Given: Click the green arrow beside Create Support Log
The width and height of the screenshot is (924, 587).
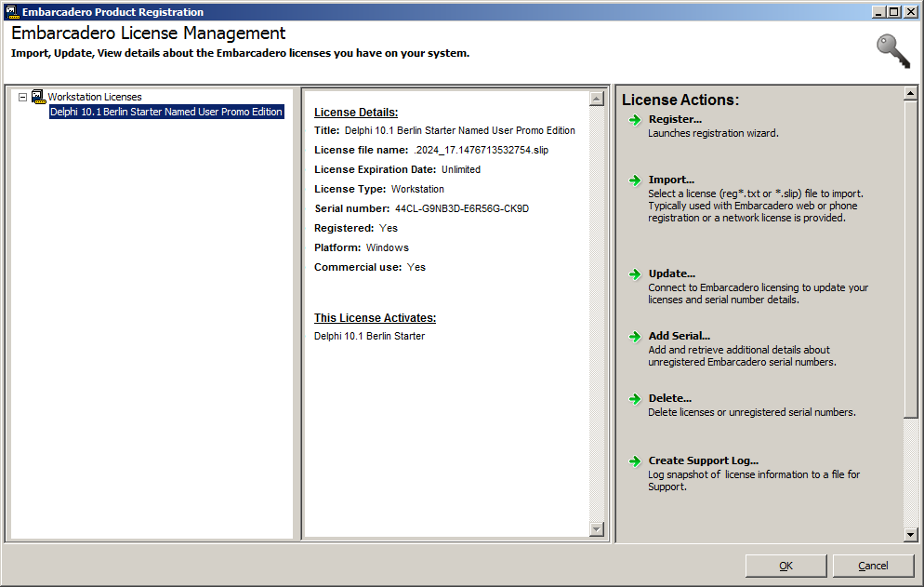Looking at the screenshot, I should pyautogui.click(x=635, y=460).
